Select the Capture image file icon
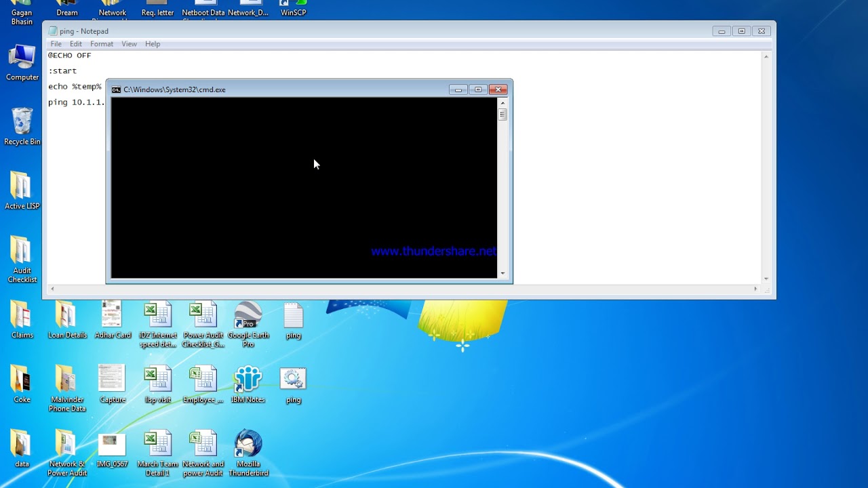868x488 pixels. [113, 384]
